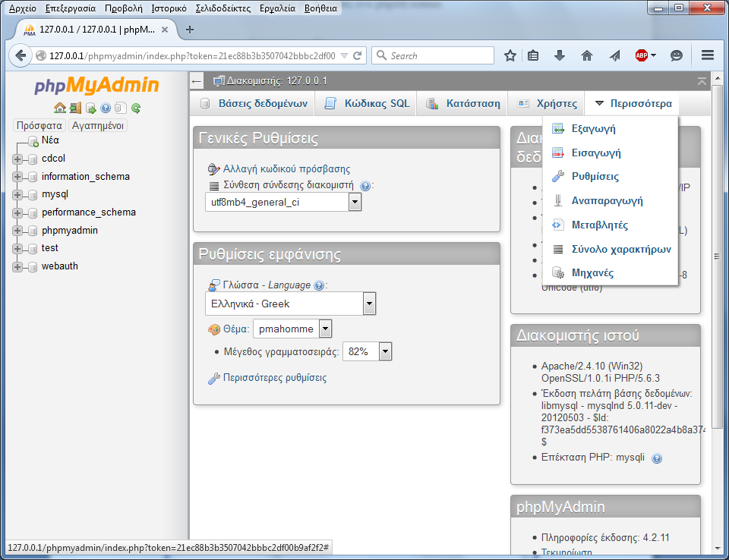
Task: Click the collapse-top arrows icon in server bar
Action: 702,81
